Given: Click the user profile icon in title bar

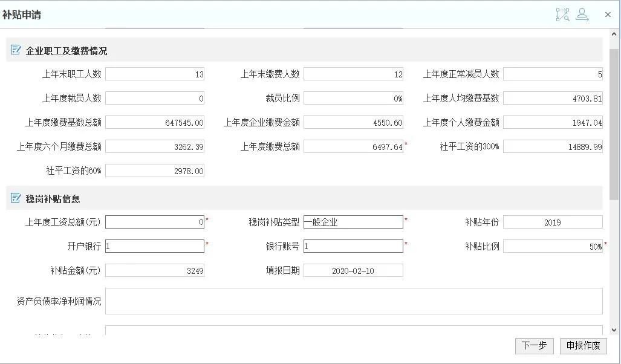Looking at the screenshot, I should coord(582,15).
